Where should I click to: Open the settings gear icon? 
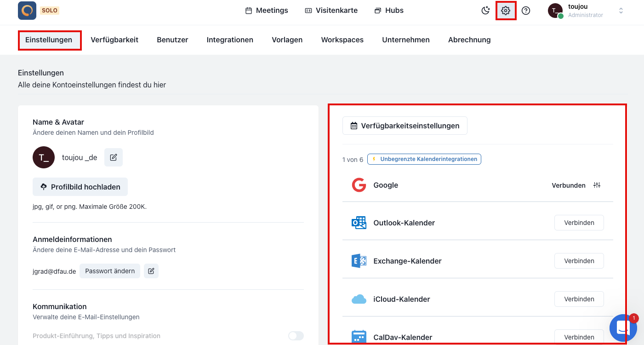(x=506, y=11)
